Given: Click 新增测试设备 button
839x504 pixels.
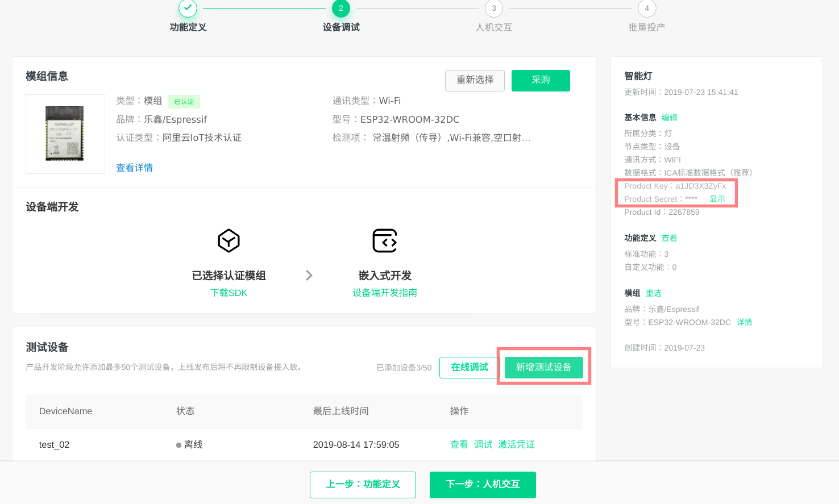Looking at the screenshot, I should pyautogui.click(x=543, y=368).
